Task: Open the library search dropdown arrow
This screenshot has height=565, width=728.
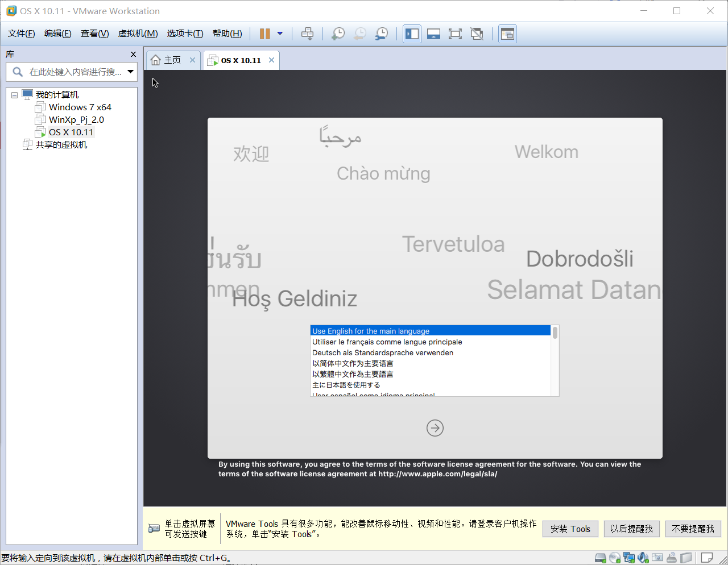Action: [131, 72]
